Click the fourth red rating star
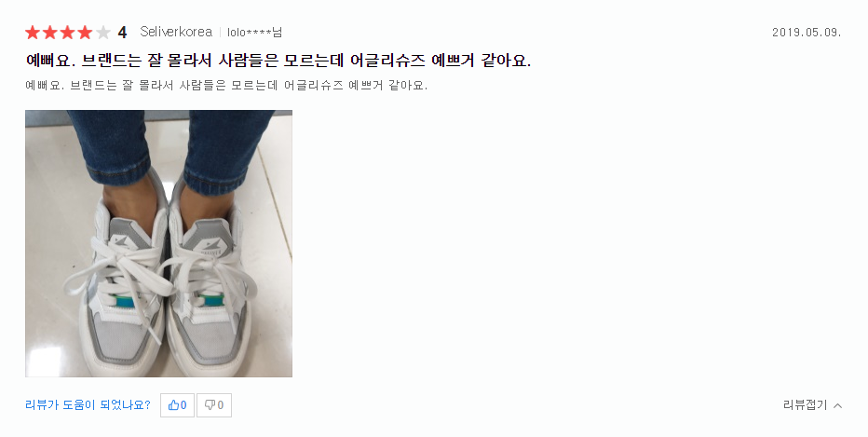This screenshot has width=868, height=437. 86,33
